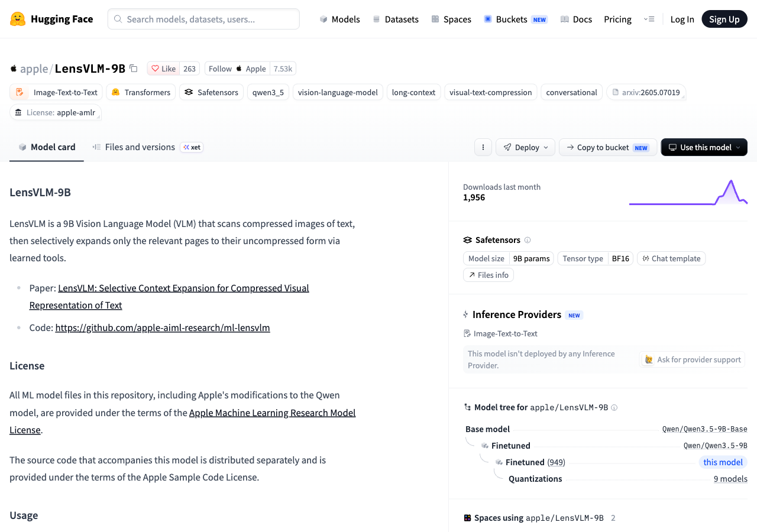Expand the extra navigation menu icon

649,19
